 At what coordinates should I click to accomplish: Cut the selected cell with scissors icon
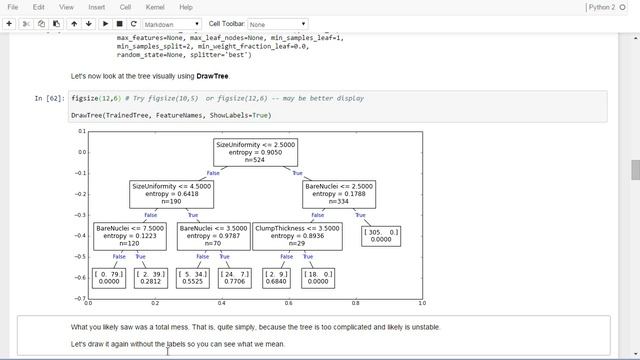coord(26,24)
